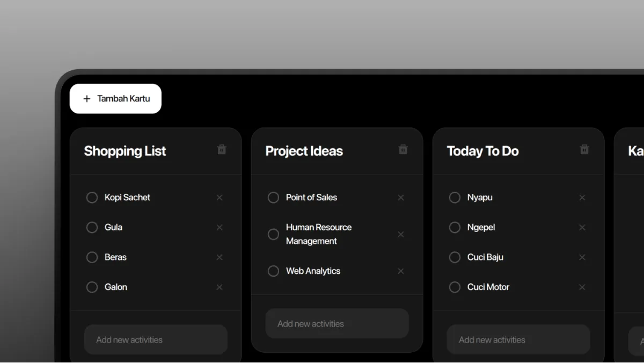This screenshot has height=363, width=644.
Task: Focus Add new activities field in Project Ideas
Action: [337, 324]
